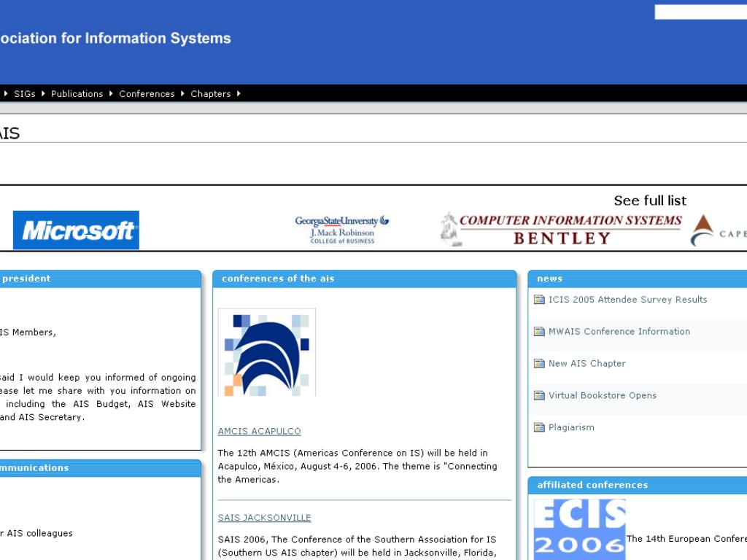Click the AMCIS conference logo image
Image resolution: width=747 pixels, height=560 pixels.
click(267, 352)
